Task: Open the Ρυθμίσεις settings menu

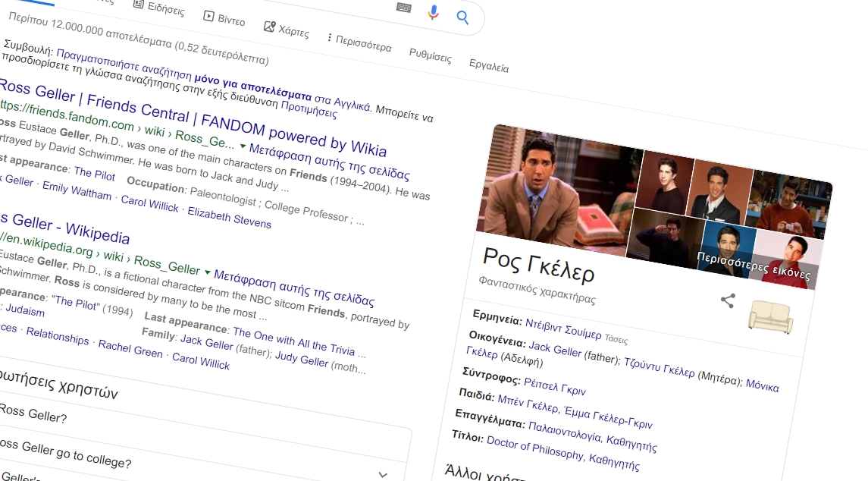Action: pyautogui.click(x=430, y=55)
